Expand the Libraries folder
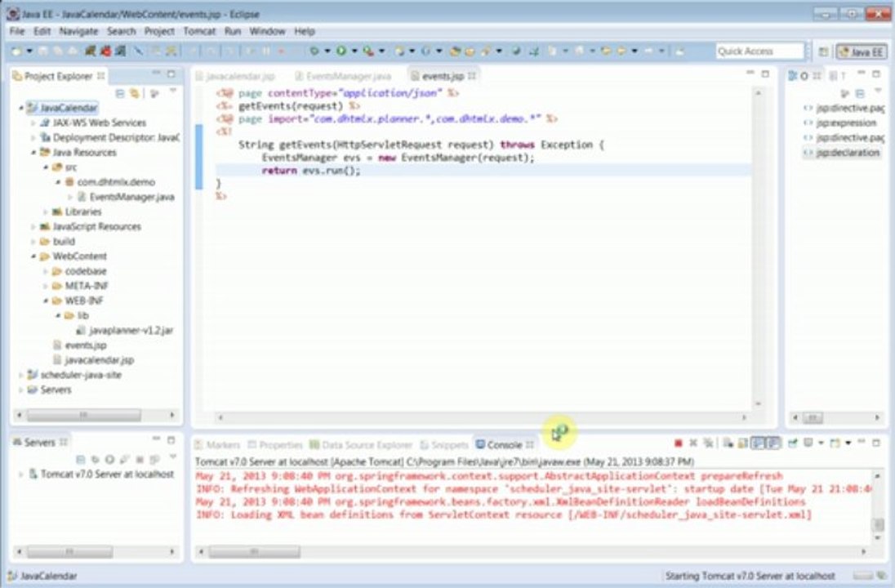The height and width of the screenshot is (588, 895). 45,212
